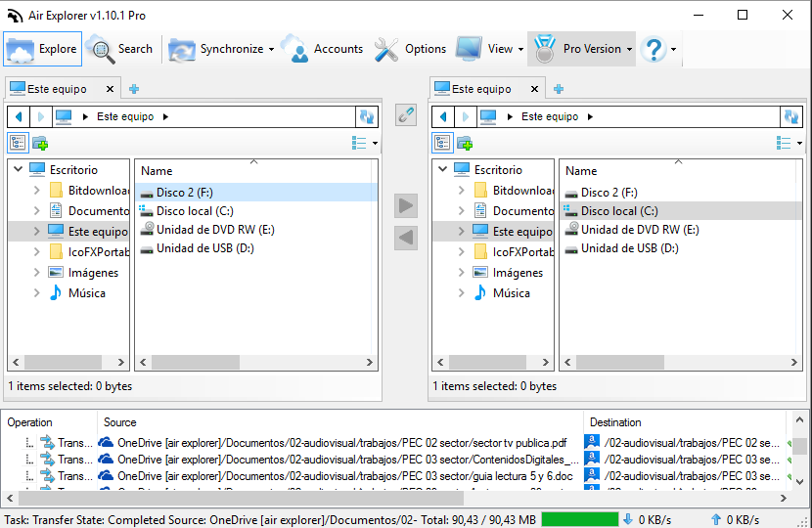Collapse Escritorio in the left tree
Image resolution: width=812 pixels, height=528 pixels.
[19, 169]
